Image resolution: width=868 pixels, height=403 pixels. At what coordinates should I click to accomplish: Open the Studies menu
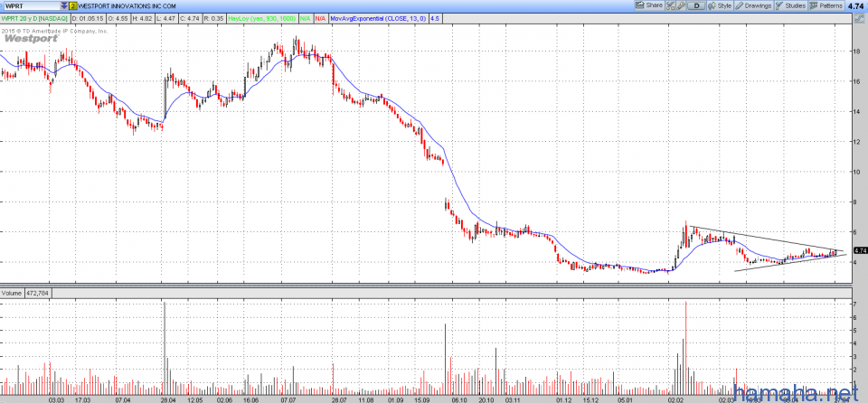[790, 5]
